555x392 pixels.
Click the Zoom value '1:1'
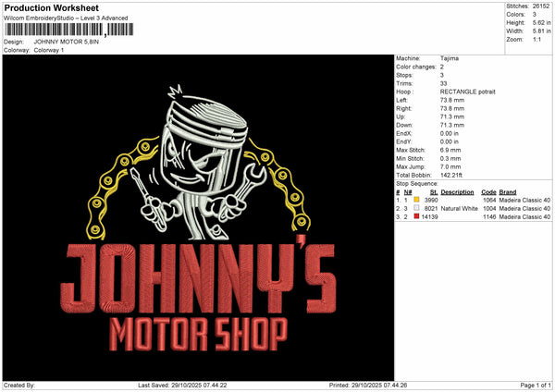[536, 39]
